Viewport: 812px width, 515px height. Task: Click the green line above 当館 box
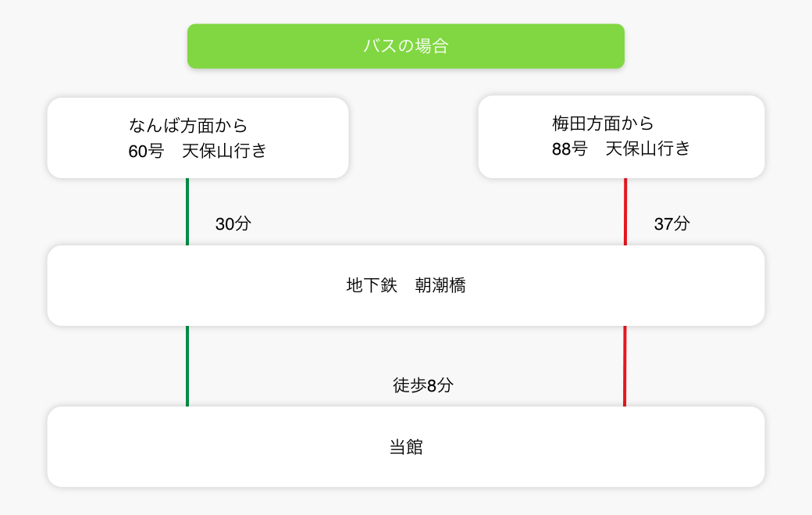(187, 366)
